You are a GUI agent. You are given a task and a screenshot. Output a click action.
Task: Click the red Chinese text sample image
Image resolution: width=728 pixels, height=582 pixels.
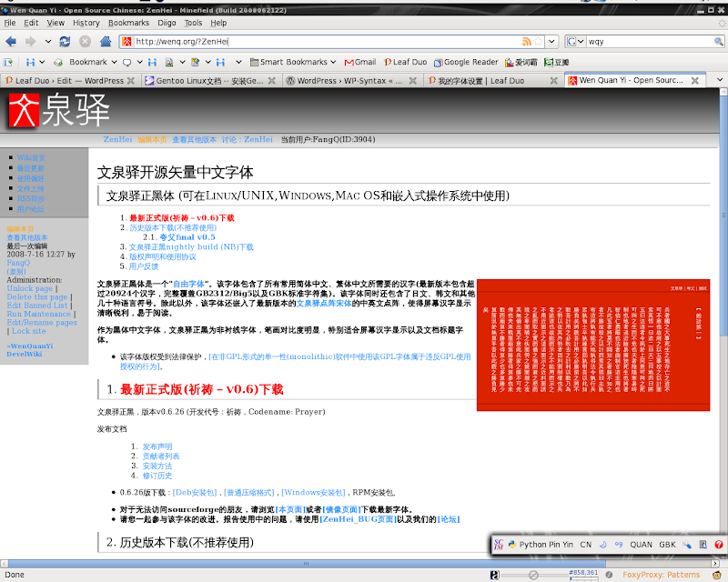pyautogui.click(x=593, y=345)
